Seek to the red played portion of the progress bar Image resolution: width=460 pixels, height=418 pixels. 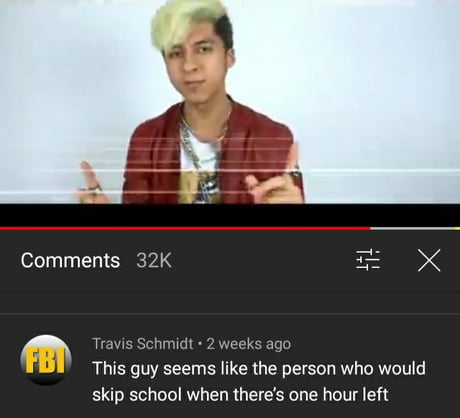tap(185, 228)
